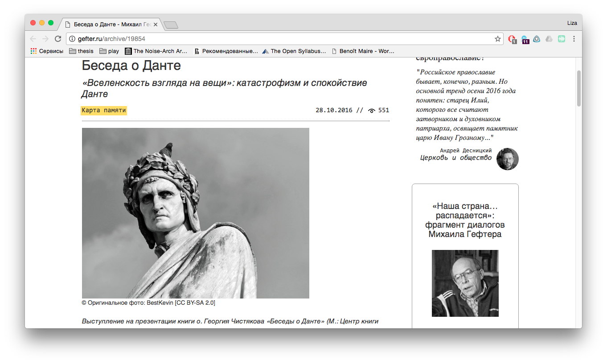Open the Google Drive extension icon

tap(549, 39)
